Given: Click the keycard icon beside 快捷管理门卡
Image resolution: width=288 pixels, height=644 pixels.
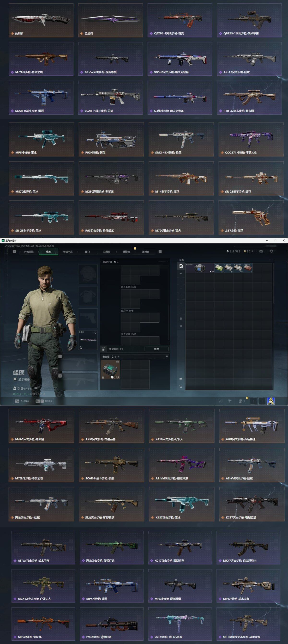Looking at the screenshot, I should click(x=104, y=349).
